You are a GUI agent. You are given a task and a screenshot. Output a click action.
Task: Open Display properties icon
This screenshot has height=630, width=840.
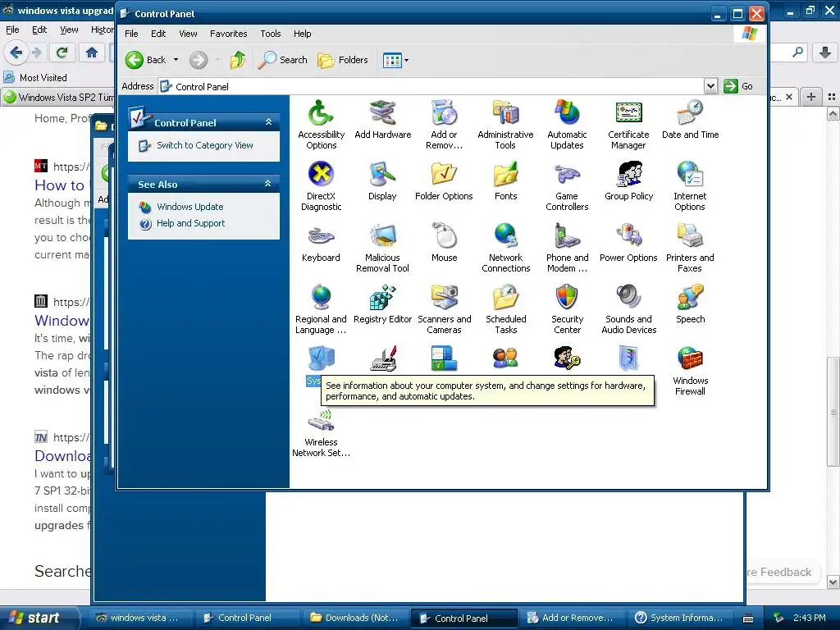[x=382, y=181]
